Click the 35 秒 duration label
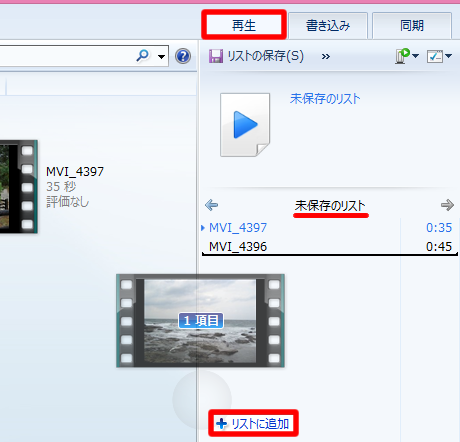Screen dimensions: 460x442 tap(61, 187)
